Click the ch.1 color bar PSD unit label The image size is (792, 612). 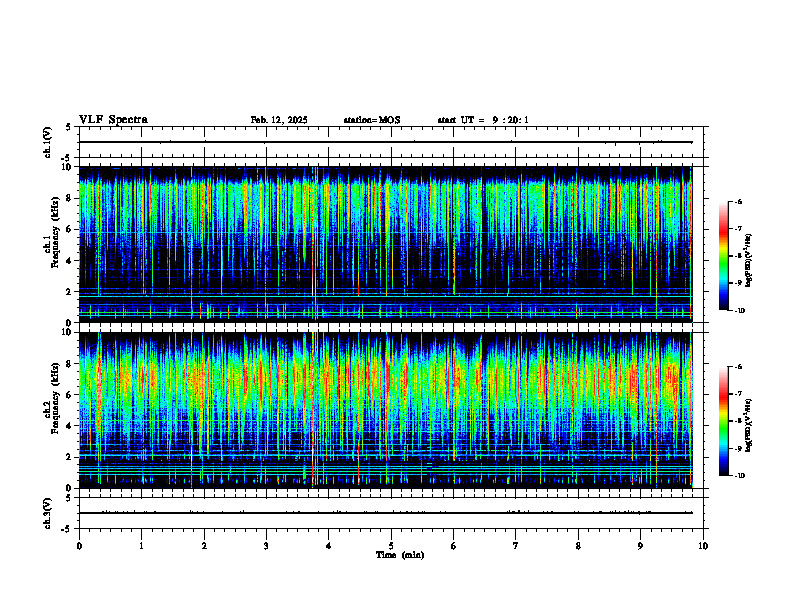[x=749, y=261]
